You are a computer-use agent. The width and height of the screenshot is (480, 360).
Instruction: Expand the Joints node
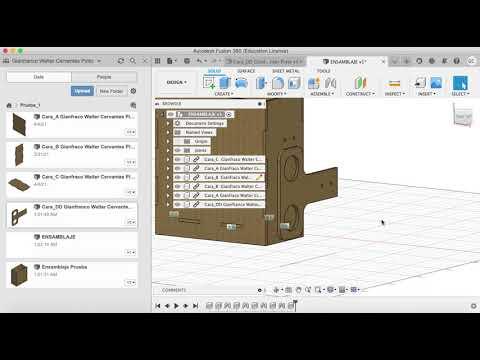point(168,150)
